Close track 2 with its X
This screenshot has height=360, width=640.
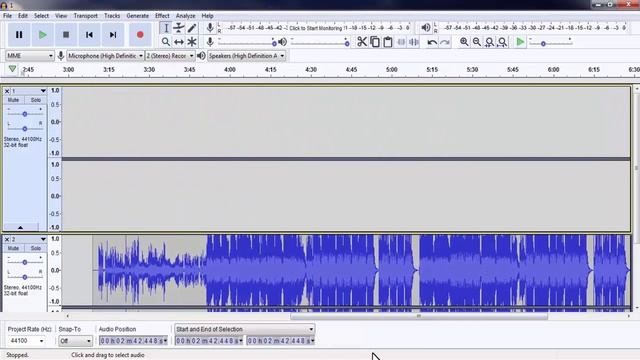7,240
